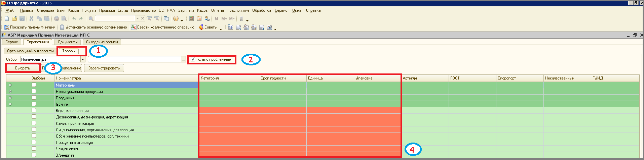Click the Зарегистрировать button
The width and height of the screenshot is (644, 160).
coord(104,68)
